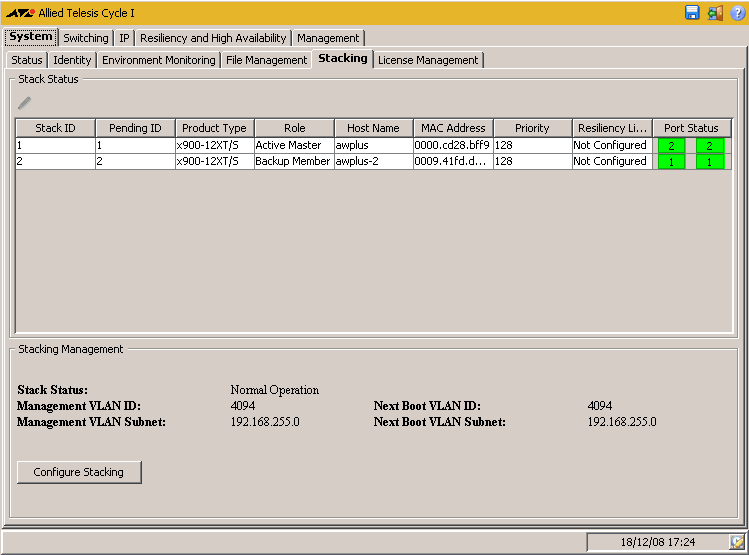This screenshot has height=555, width=749.
Task: Sort by Role column header
Action: [294, 128]
